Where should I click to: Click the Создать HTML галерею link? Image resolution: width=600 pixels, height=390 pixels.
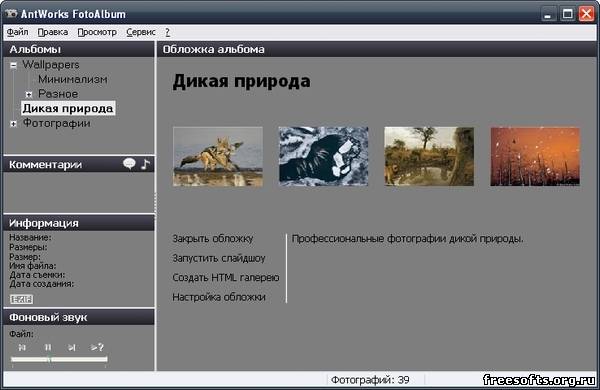click(226, 277)
